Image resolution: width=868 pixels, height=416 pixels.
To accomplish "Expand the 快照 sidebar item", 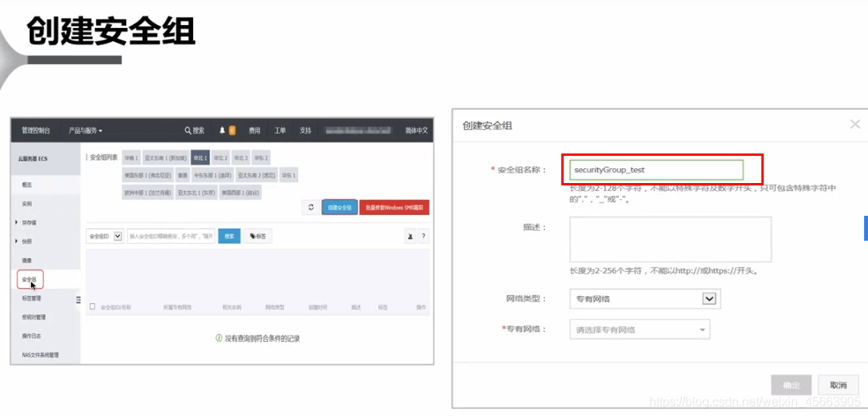I will (23, 241).
